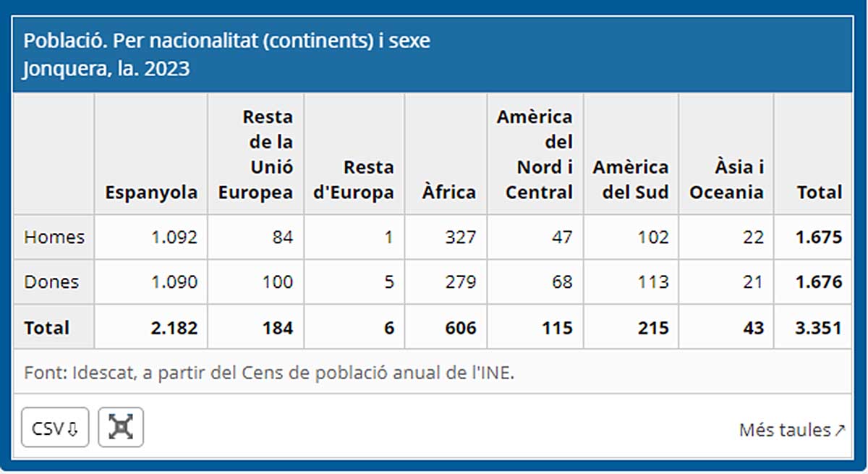Select the Dones row label
This screenshot has width=868, height=474.
tap(51, 282)
